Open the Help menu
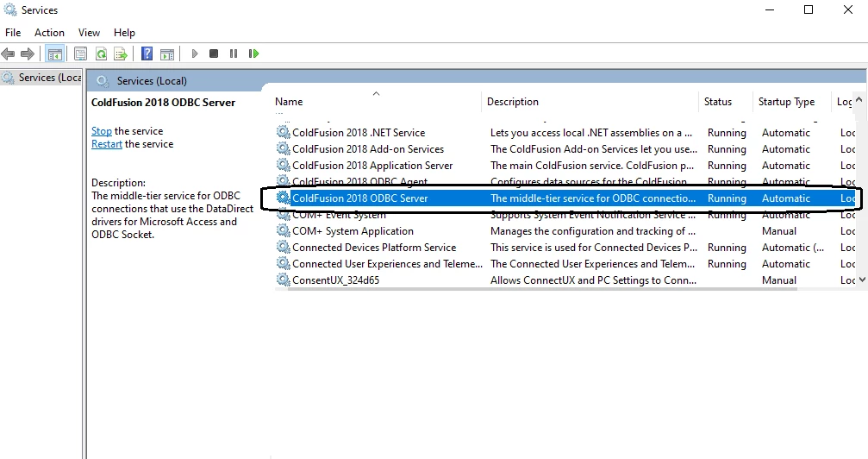 tap(124, 33)
